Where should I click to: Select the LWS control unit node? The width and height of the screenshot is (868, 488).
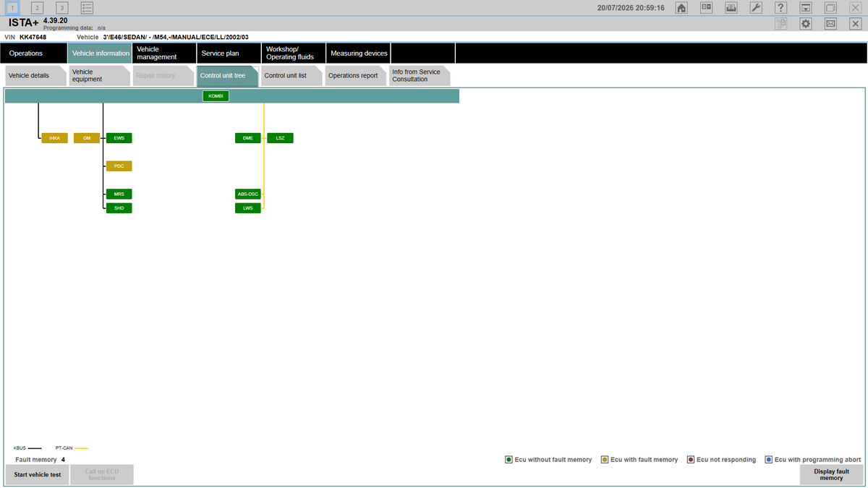[x=247, y=208]
